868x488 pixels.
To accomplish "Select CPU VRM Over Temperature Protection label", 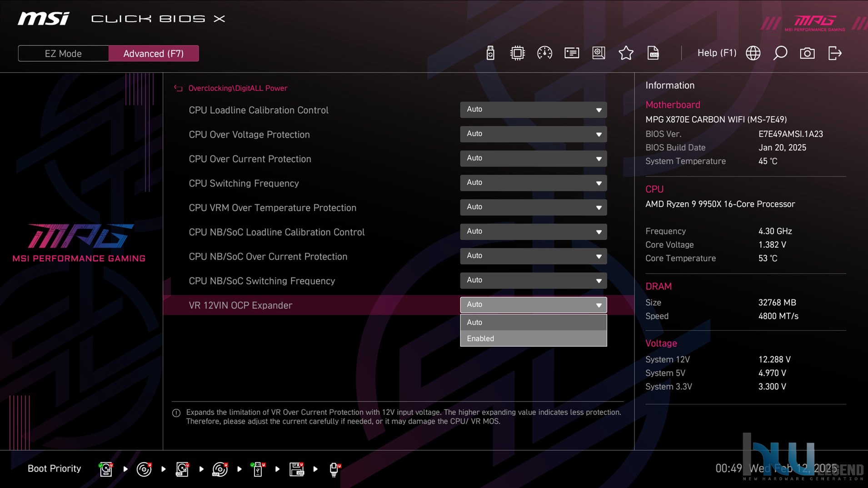I will (x=272, y=208).
